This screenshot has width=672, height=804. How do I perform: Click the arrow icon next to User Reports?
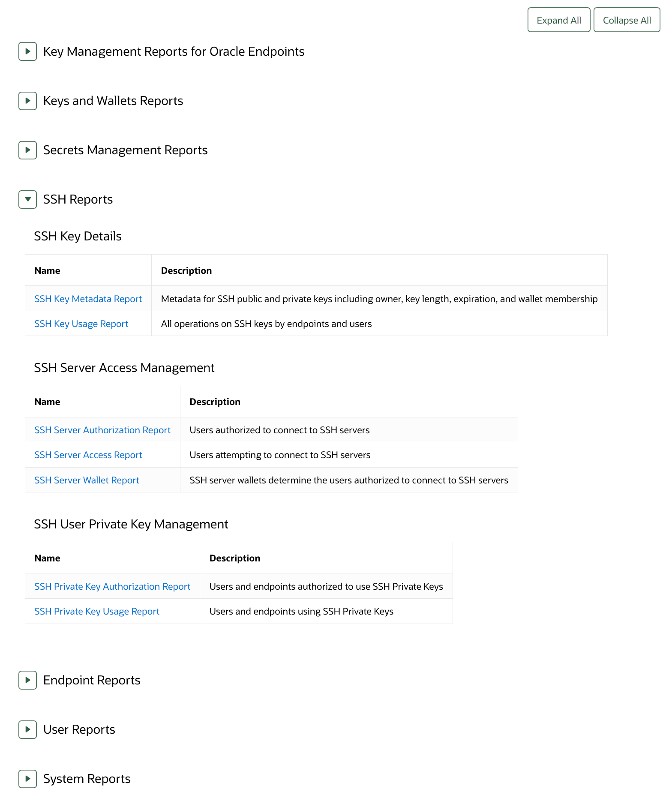[27, 730]
